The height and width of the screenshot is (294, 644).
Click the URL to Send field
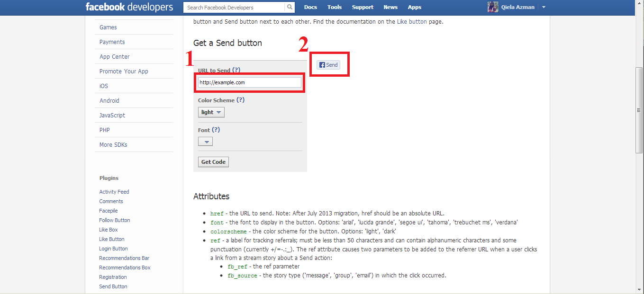pos(250,82)
